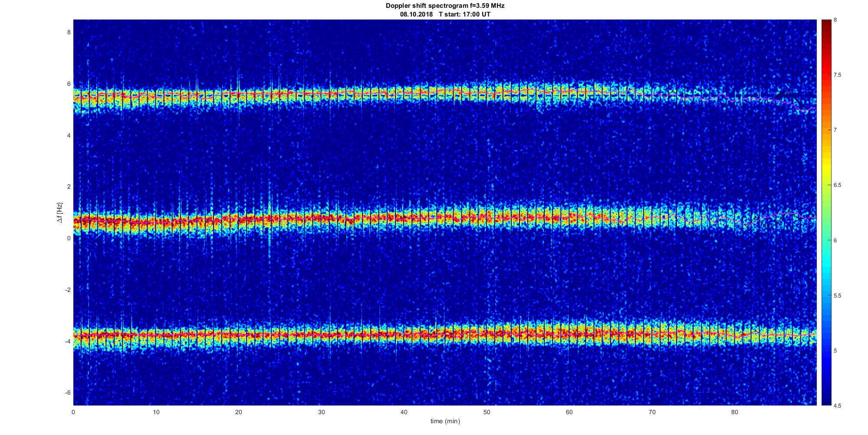Viewport: 868px width, 435px height.
Task: Click the y-axis tick label '4'
Action: [x=69, y=135]
